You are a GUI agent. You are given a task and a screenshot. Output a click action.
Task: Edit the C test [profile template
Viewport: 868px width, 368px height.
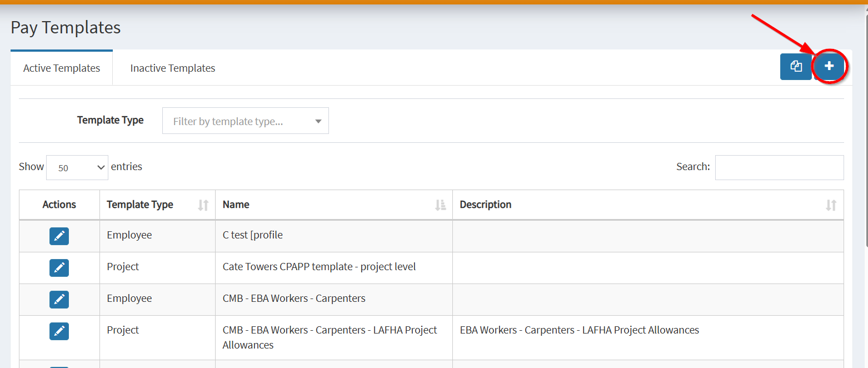pos(59,236)
